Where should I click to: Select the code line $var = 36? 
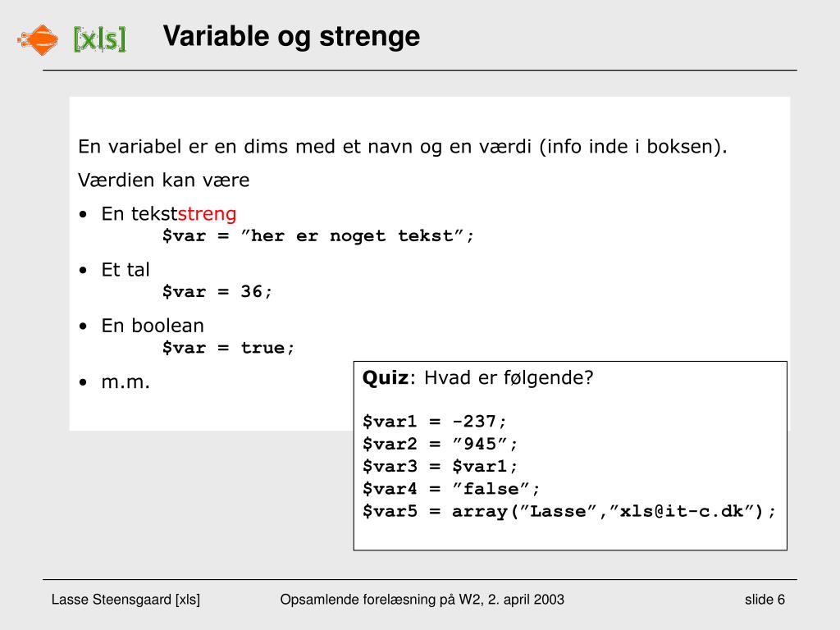[x=217, y=292]
